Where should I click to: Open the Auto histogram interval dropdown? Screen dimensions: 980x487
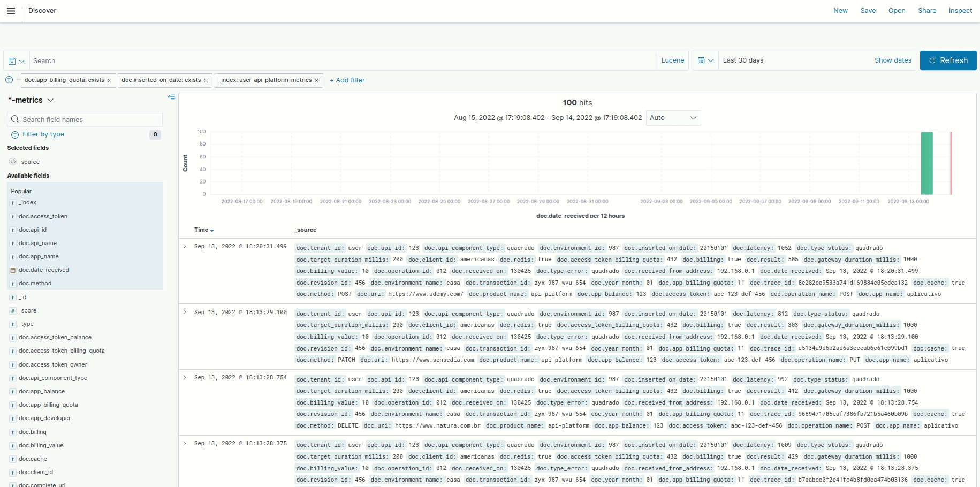(673, 118)
